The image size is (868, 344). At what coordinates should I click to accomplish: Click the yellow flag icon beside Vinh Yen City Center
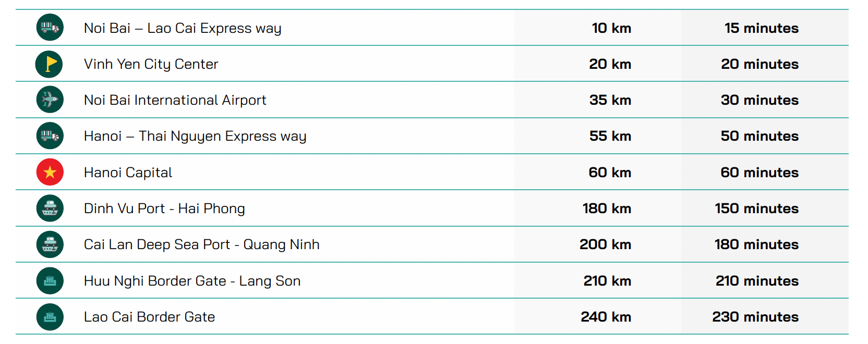[x=50, y=64]
